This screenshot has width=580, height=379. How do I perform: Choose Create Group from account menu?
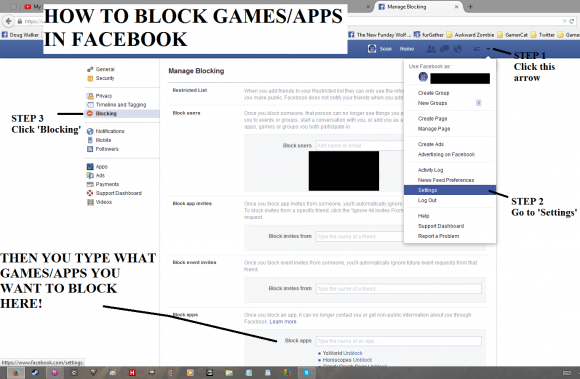click(x=434, y=93)
